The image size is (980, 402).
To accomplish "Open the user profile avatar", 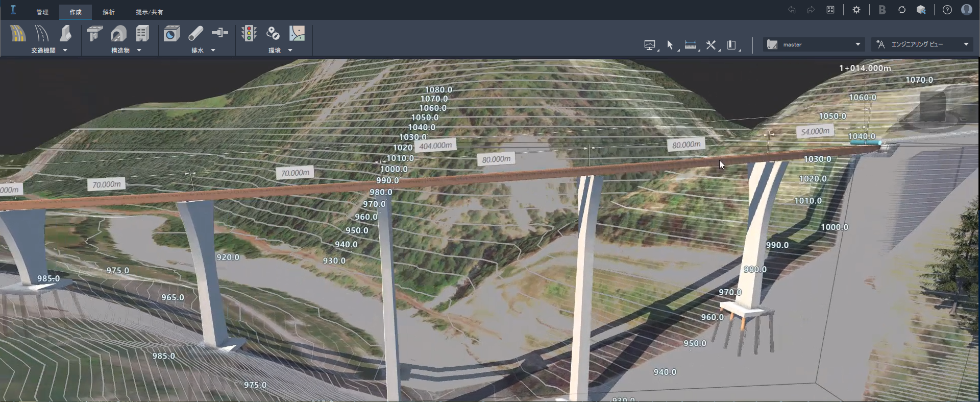I will click(967, 10).
